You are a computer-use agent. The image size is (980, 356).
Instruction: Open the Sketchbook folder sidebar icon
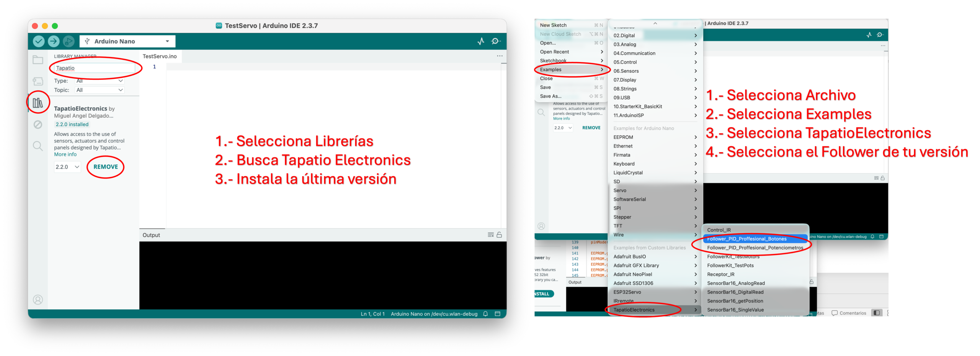click(38, 60)
